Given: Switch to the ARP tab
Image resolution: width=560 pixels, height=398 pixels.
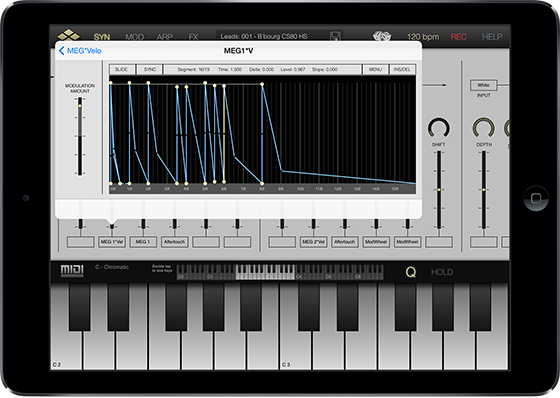Looking at the screenshot, I should (165, 37).
